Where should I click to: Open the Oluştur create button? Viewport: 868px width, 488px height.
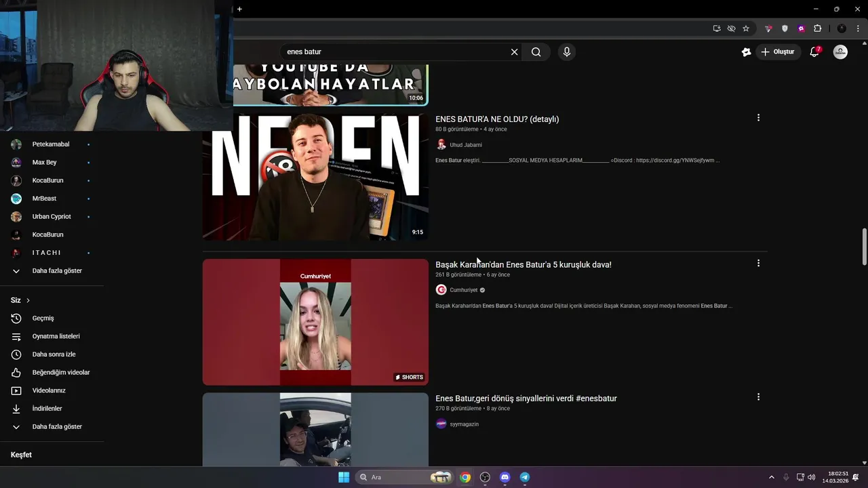[779, 52]
